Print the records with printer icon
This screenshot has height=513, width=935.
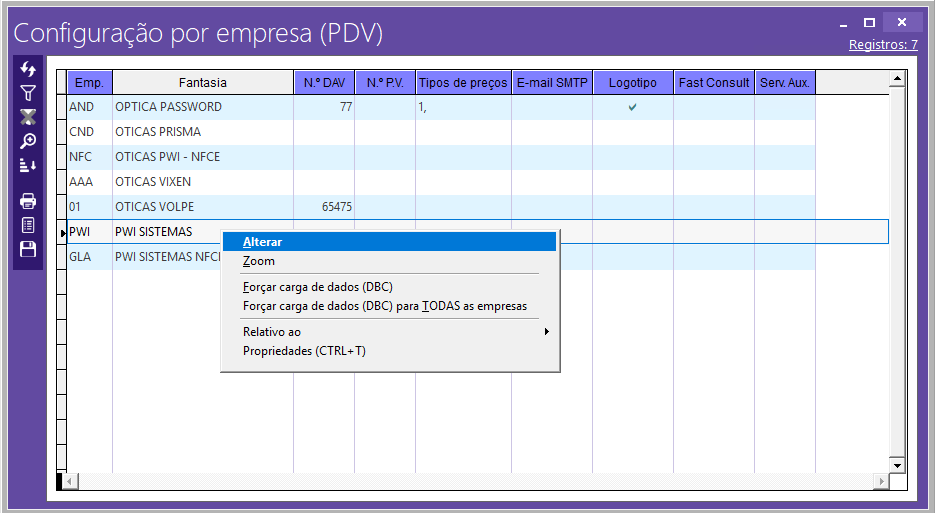pyautogui.click(x=28, y=201)
